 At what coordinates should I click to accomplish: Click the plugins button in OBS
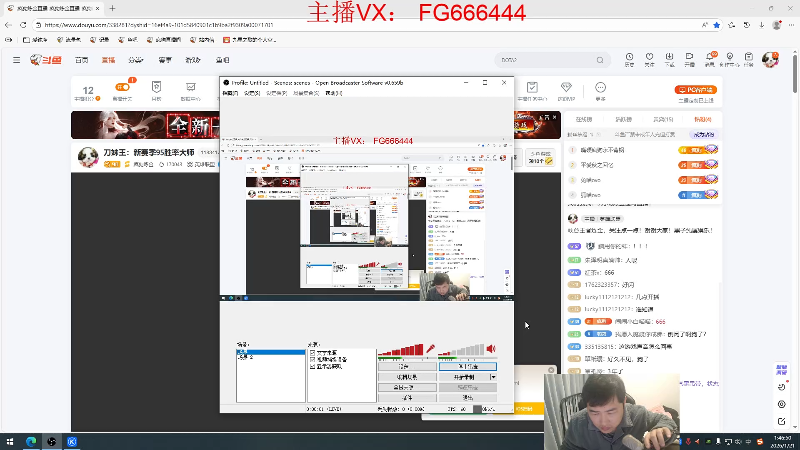(407, 398)
